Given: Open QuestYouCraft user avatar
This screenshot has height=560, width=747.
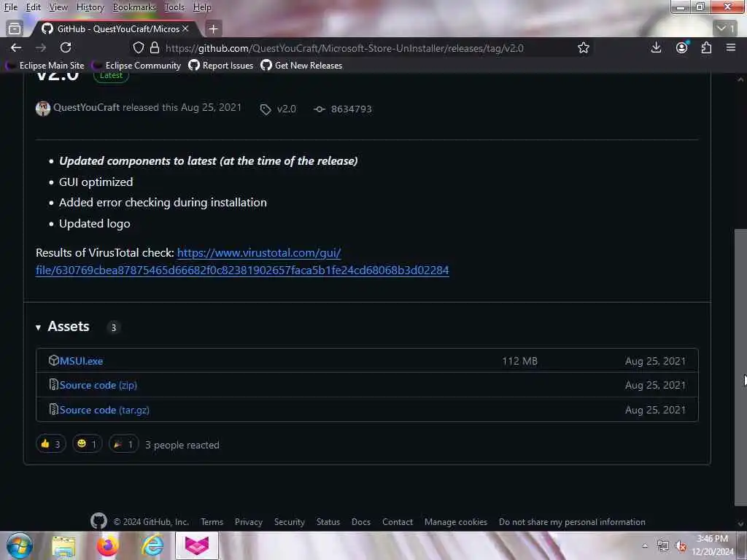Looking at the screenshot, I should (x=43, y=108).
